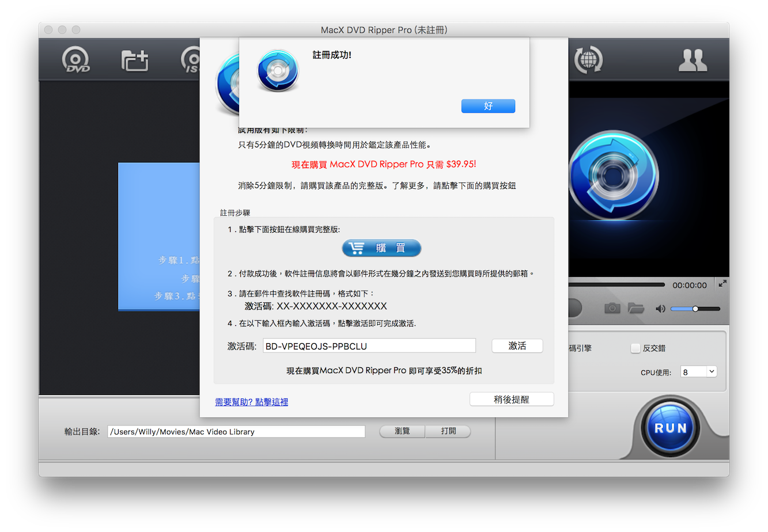Click the 購買 shopping cart button
768x532 pixels.
pyautogui.click(x=381, y=248)
